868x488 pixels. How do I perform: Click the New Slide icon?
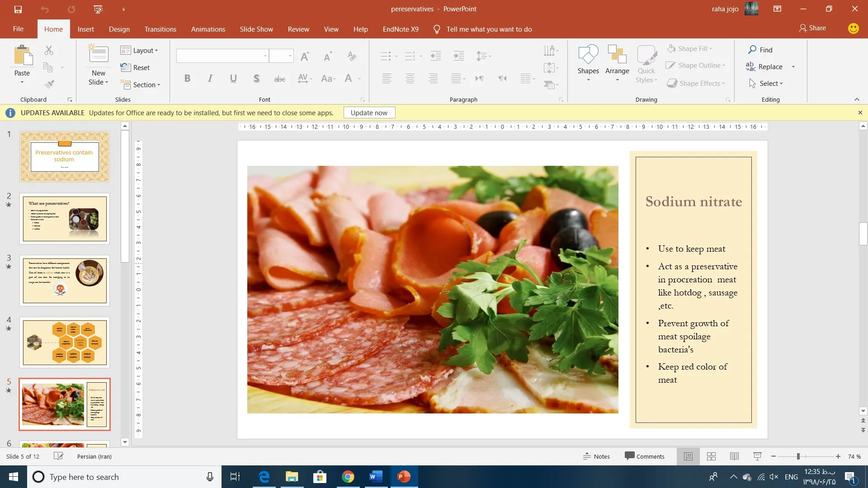coord(98,55)
